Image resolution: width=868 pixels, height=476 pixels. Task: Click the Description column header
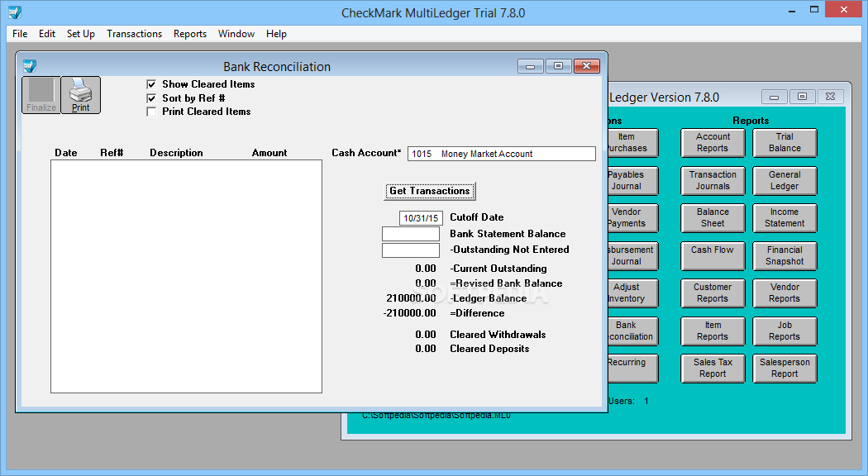176,153
